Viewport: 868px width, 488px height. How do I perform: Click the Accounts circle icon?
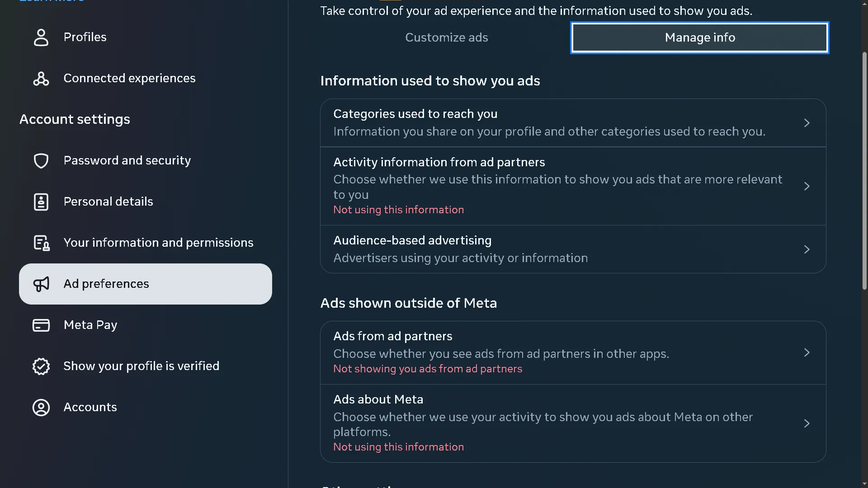click(41, 407)
